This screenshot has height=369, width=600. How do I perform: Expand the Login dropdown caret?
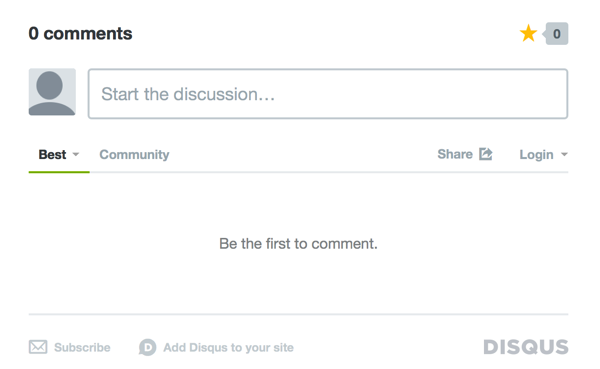[564, 155]
